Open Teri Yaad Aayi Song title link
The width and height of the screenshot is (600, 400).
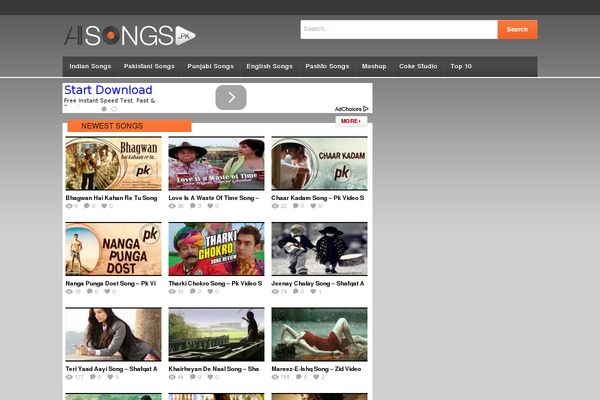point(111,369)
